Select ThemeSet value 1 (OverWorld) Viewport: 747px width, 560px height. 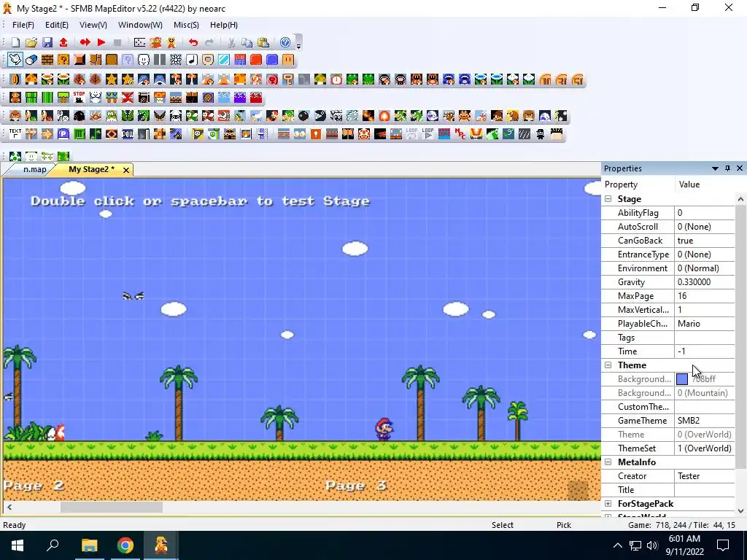[704, 448]
